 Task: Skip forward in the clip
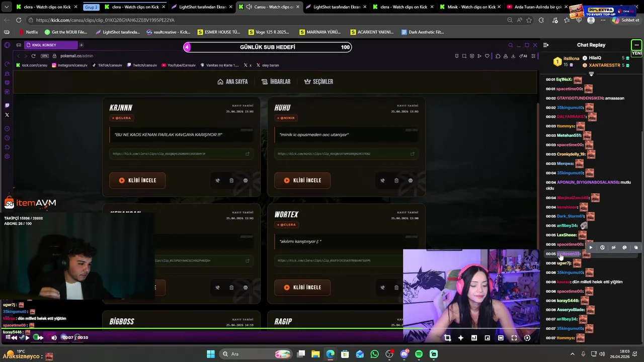(40, 337)
